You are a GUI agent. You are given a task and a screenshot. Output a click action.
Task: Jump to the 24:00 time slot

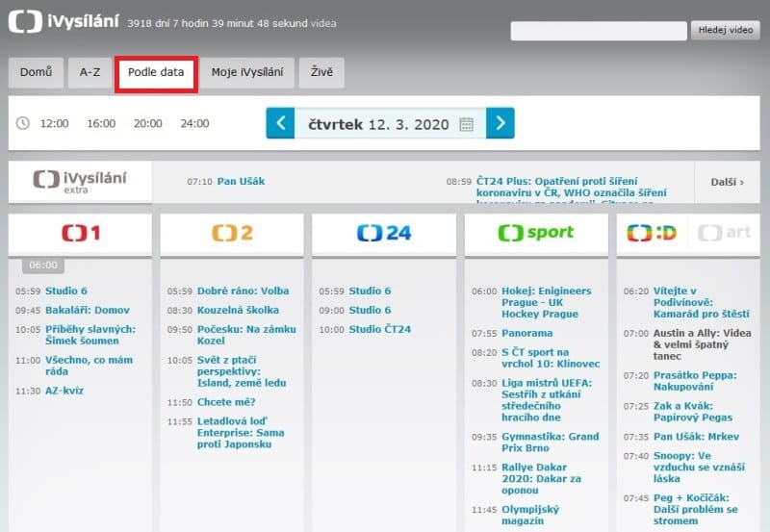coord(194,124)
